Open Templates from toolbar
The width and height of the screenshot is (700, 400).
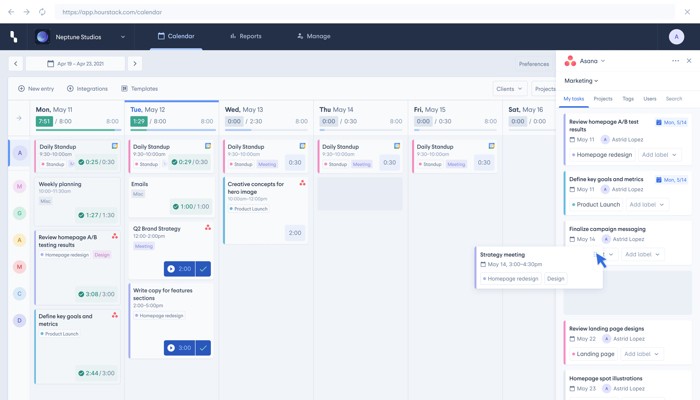(x=140, y=89)
